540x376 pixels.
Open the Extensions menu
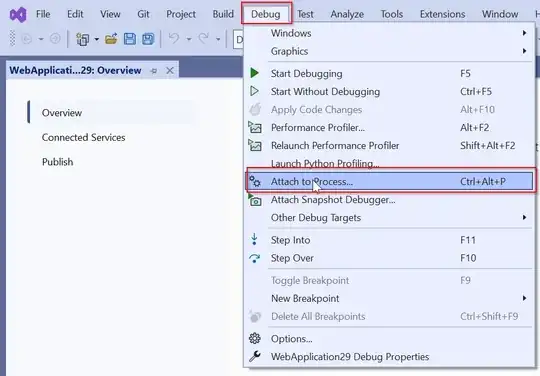click(442, 14)
